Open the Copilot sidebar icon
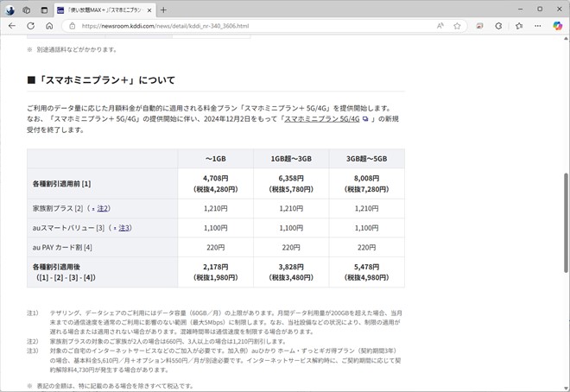 point(558,26)
